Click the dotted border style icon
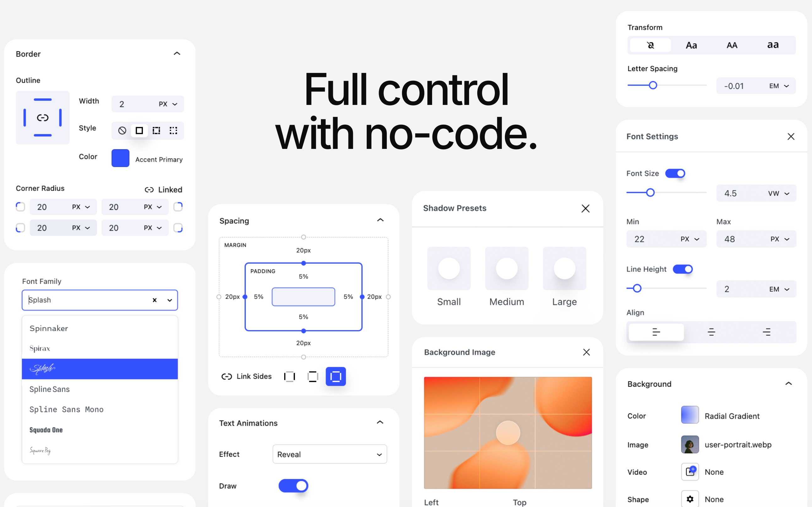The image size is (812, 507). [173, 130]
